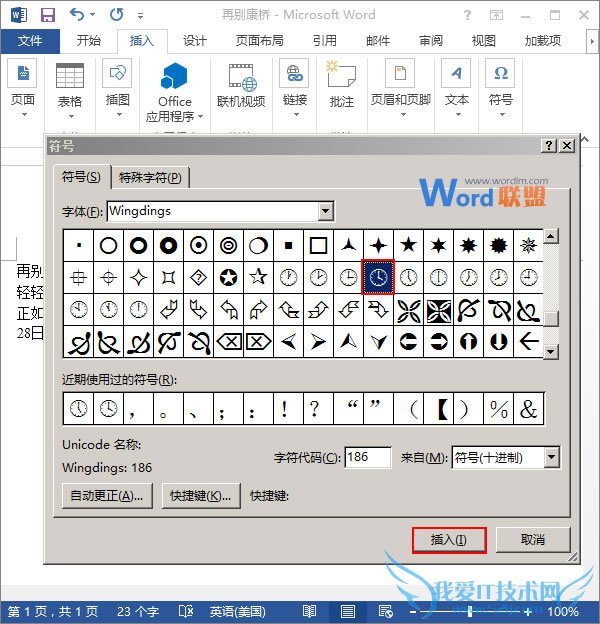Open Office apps (应用程序) ribbon button
The height and width of the screenshot is (624, 600).
tap(174, 92)
